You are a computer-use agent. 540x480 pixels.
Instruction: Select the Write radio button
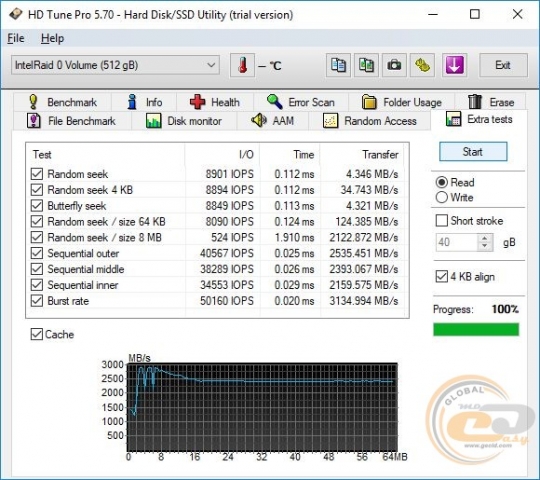point(442,197)
